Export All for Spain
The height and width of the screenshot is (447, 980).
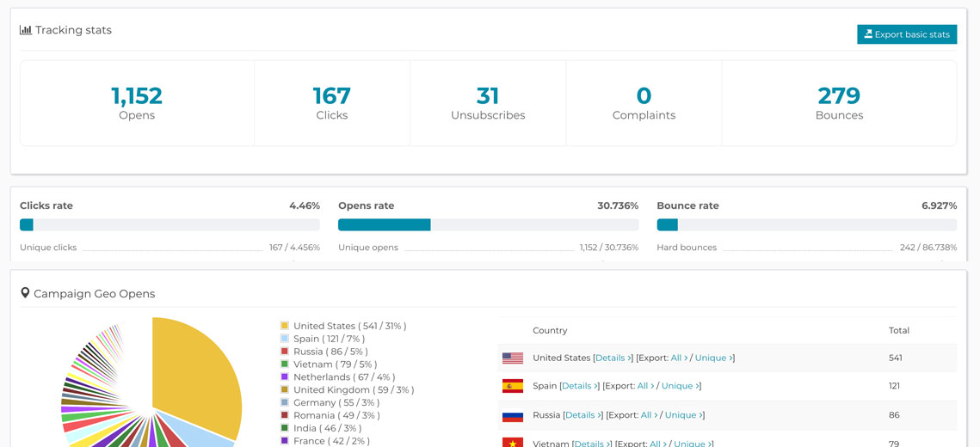point(645,386)
